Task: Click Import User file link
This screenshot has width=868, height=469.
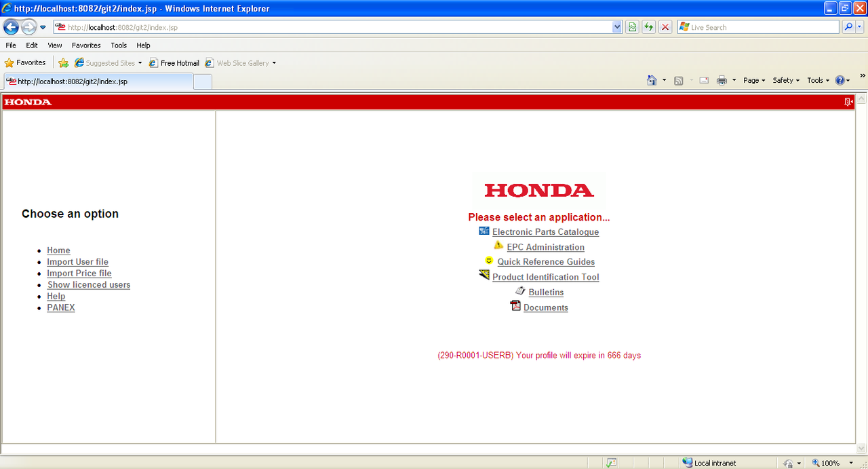Action: coord(77,262)
